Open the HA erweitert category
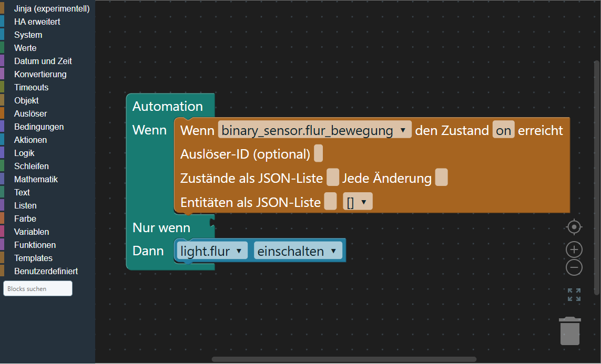Screen dimensions: 601x364 (47, 22)
